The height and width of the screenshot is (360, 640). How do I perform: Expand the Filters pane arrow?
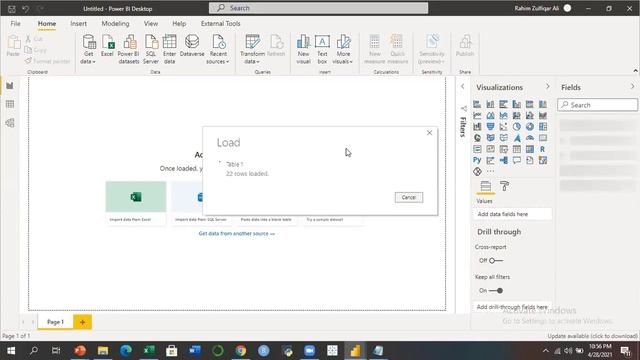point(462,87)
